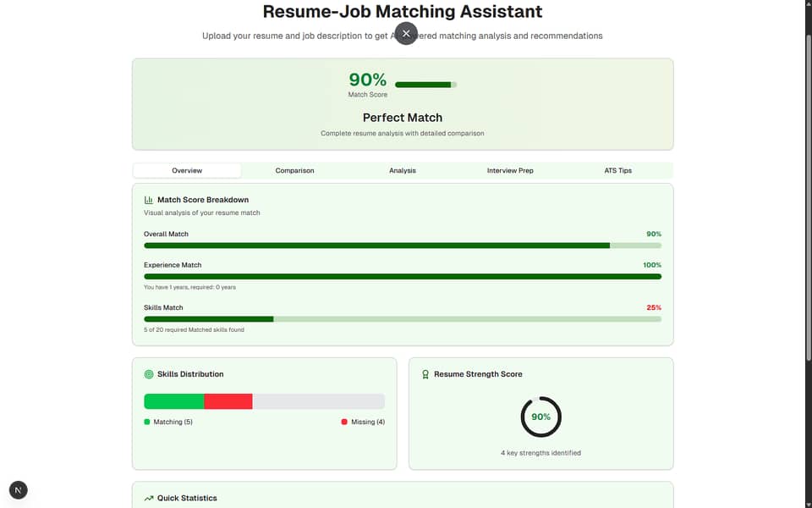
Task: Click the trending arrow icon beside Quick Statistics
Action: 149,498
